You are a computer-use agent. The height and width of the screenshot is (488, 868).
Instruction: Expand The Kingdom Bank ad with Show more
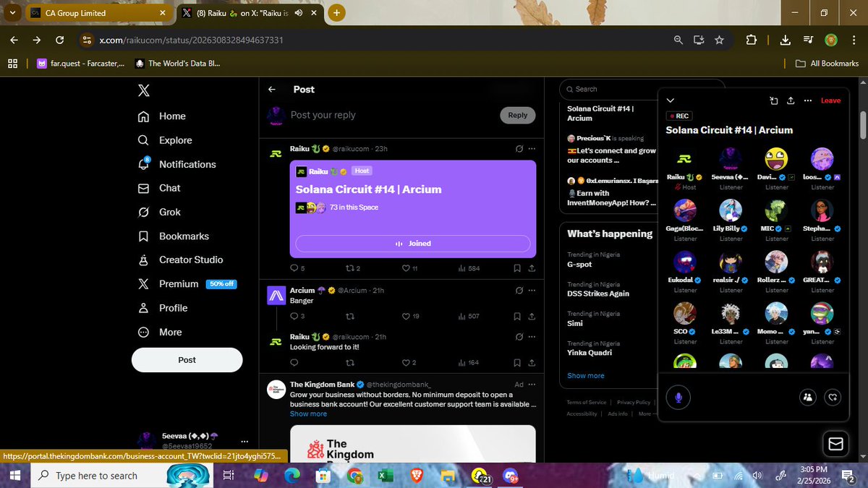[x=308, y=414]
